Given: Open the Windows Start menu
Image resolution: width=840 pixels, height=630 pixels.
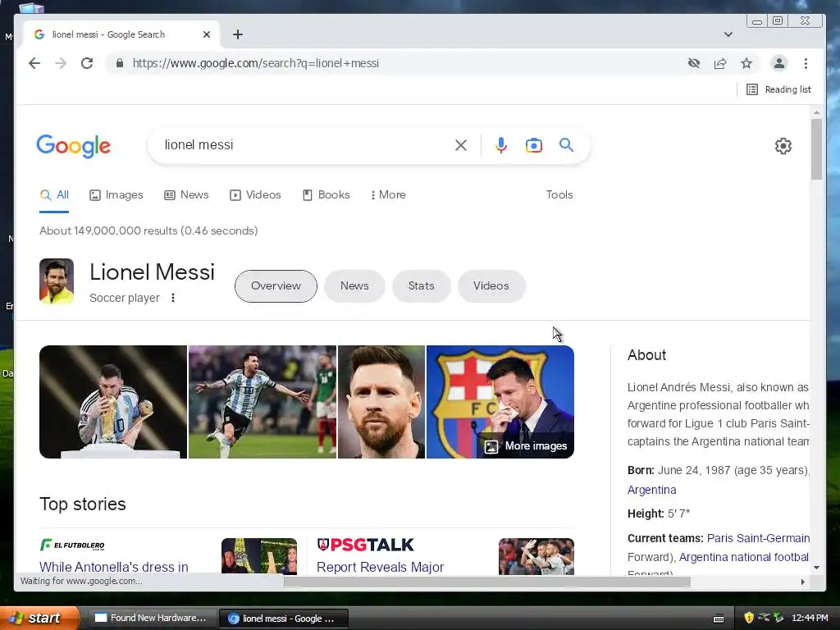Looking at the screenshot, I should click(x=39, y=619).
